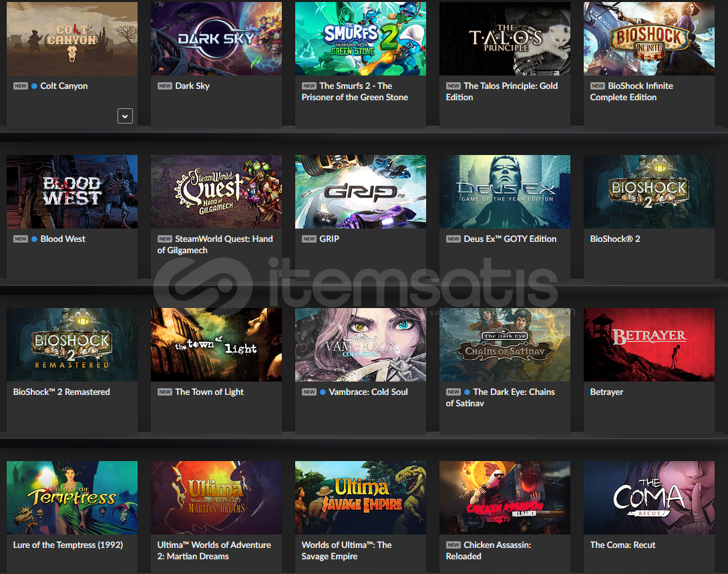Open the BioShock 2 cover image
This screenshot has width=728, height=574.
coord(649,192)
